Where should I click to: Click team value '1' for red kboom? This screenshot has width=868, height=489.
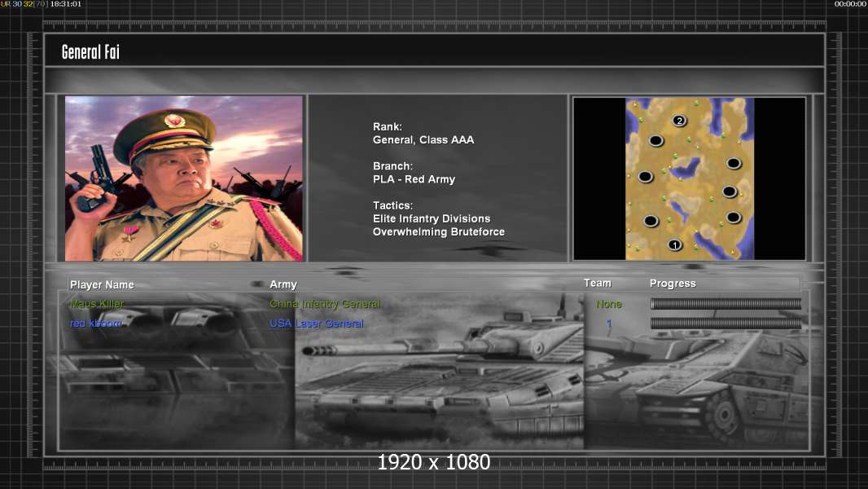[609, 324]
